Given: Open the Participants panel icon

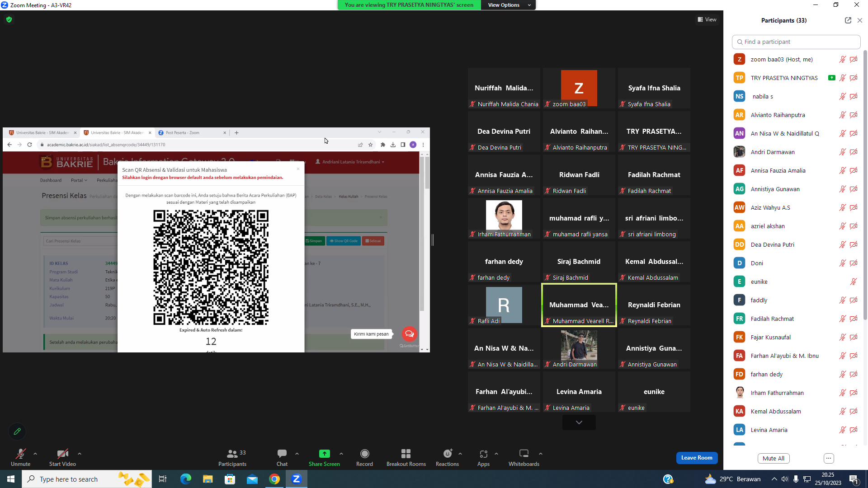Looking at the screenshot, I should (x=232, y=454).
